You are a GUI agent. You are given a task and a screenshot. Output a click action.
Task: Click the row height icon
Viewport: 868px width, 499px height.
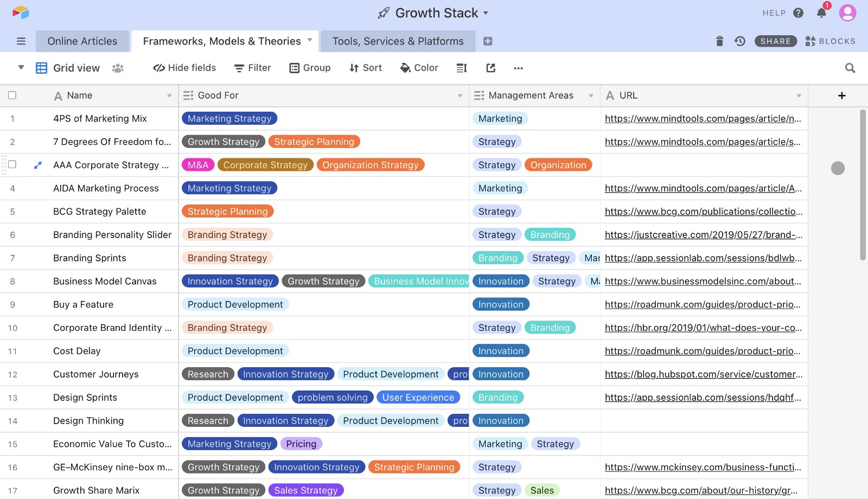pyautogui.click(x=462, y=68)
